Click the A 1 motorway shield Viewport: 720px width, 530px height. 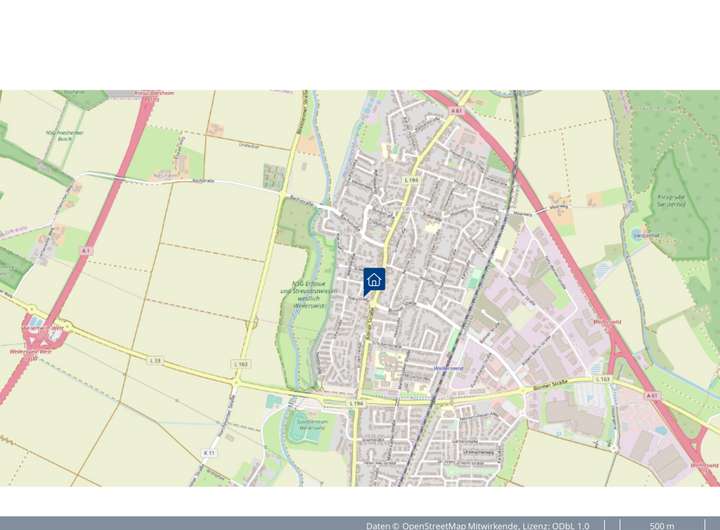pyautogui.click(x=85, y=251)
